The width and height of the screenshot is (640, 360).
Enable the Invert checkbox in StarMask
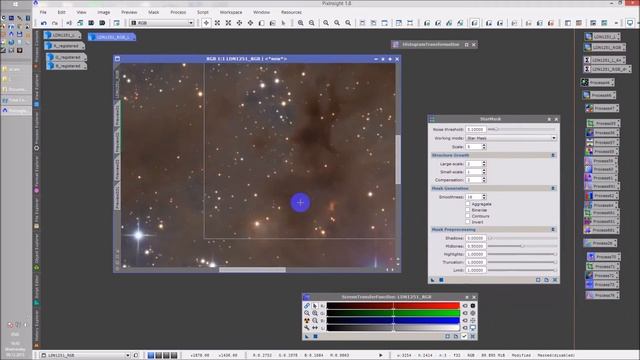[x=468, y=222]
